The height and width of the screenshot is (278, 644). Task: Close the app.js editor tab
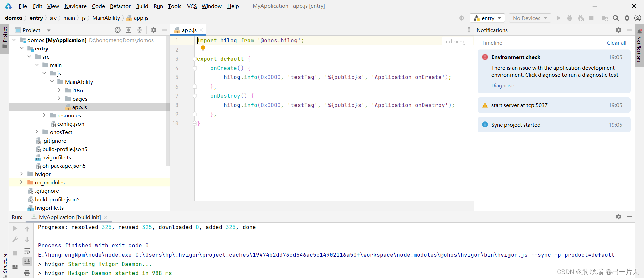point(201,30)
